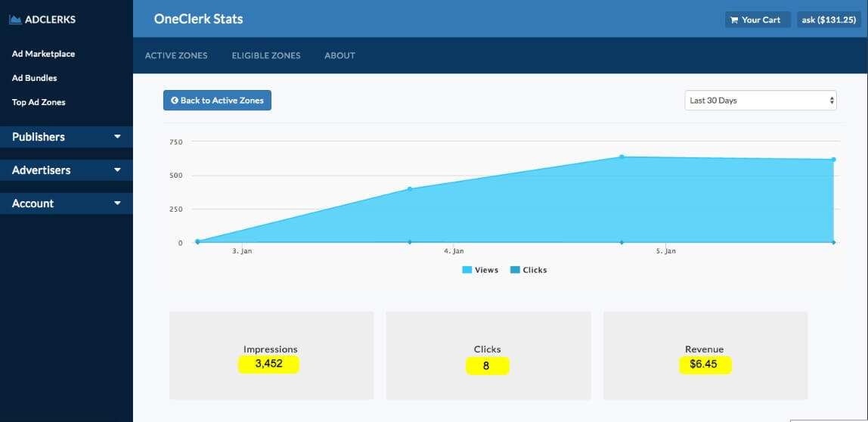Open the Ad Bundles link
This screenshot has width=868, height=422.
pyautogui.click(x=34, y=78)
